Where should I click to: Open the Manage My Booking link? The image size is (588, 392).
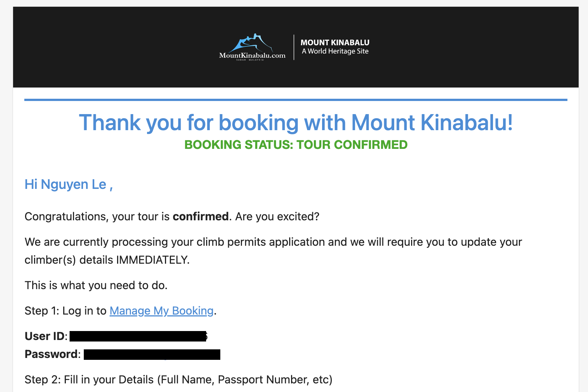pyautogui.click(x=161, y=311)
